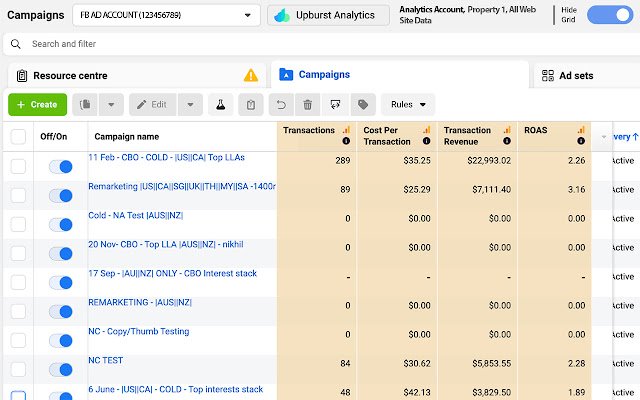The image size is (640, 400).
Task: Turn off NC TEST campaign switch
Action: pos(60,369)
